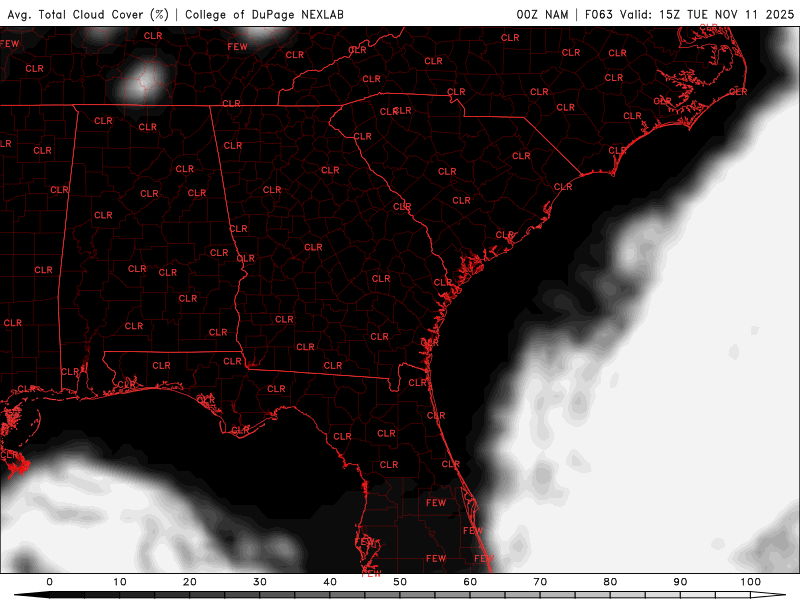The width and height of the screenshot is (800, 600).
Task: Click the 90 value on the color scale
Action: (680, 582)
